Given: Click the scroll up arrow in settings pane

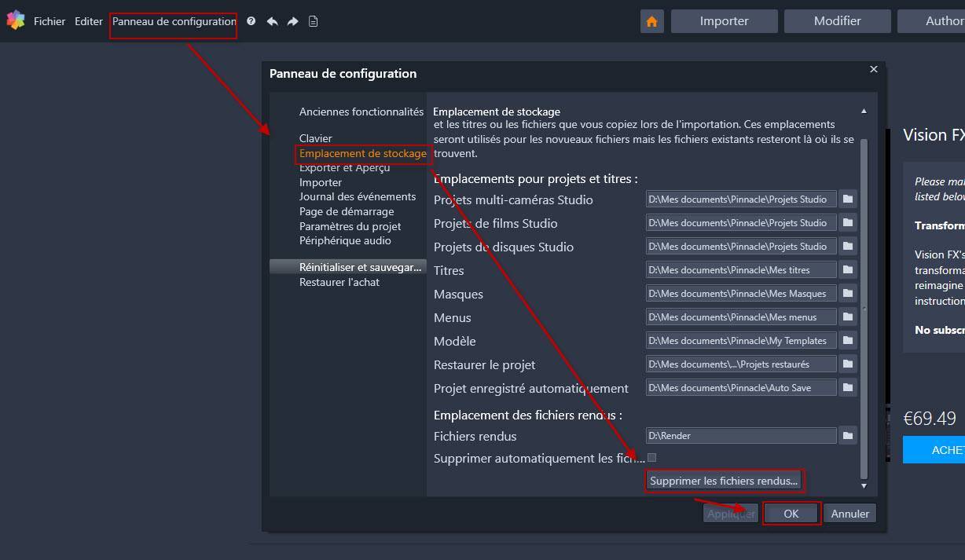Looking at the screenshot, I should coord(864,112).
